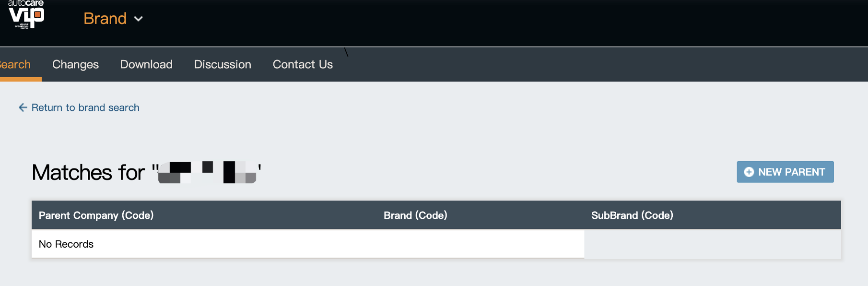The width and height of the screenshot is (868, 286).
Task: Expand the Brand dropdown chevron
Action: pyautogui.click(x=139, y=19)
